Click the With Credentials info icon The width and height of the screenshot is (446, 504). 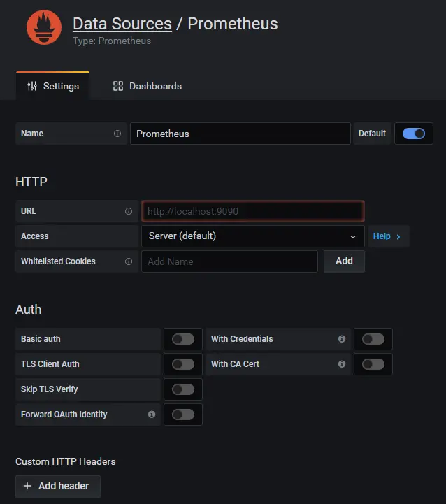[x=342, y=339]
